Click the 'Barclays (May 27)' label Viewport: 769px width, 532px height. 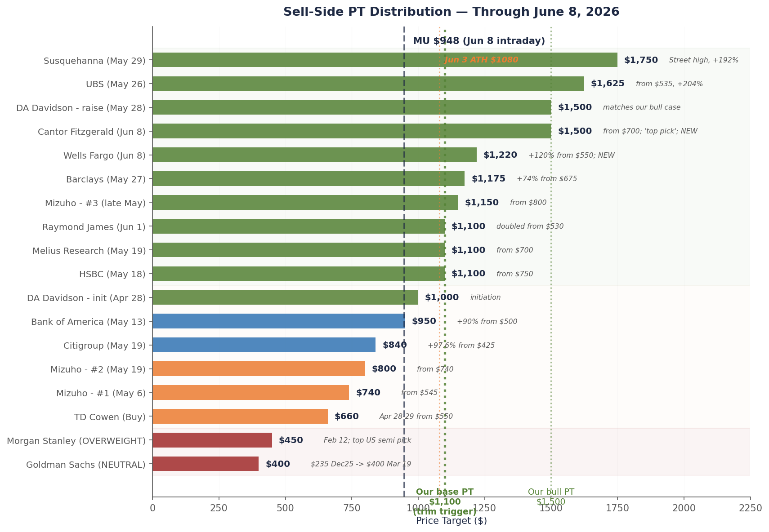click(x=106, y=179)
